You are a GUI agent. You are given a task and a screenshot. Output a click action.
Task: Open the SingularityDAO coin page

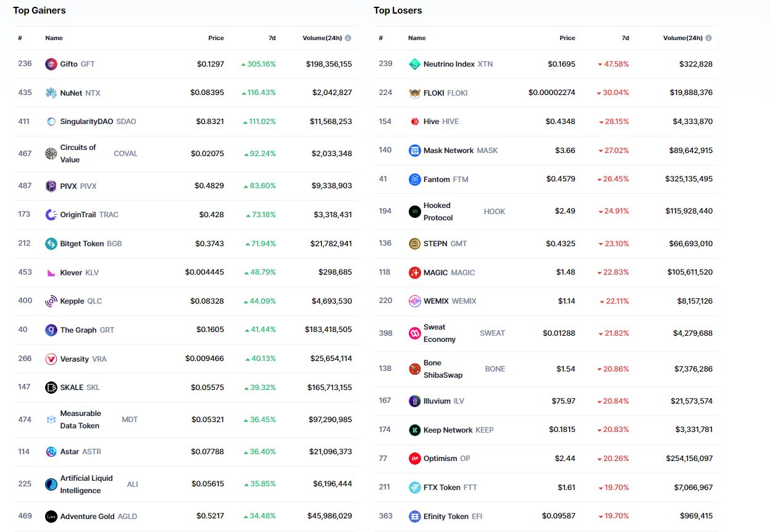86,122
